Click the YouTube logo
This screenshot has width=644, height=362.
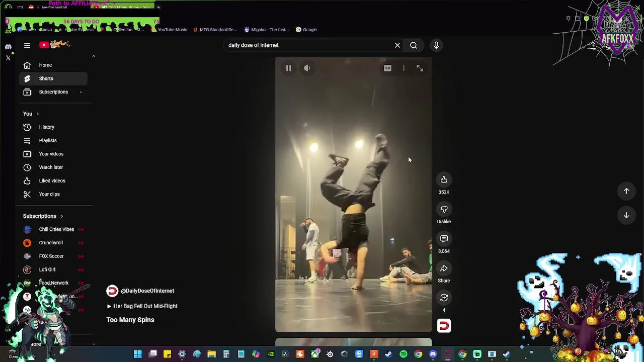pos(55,45)
